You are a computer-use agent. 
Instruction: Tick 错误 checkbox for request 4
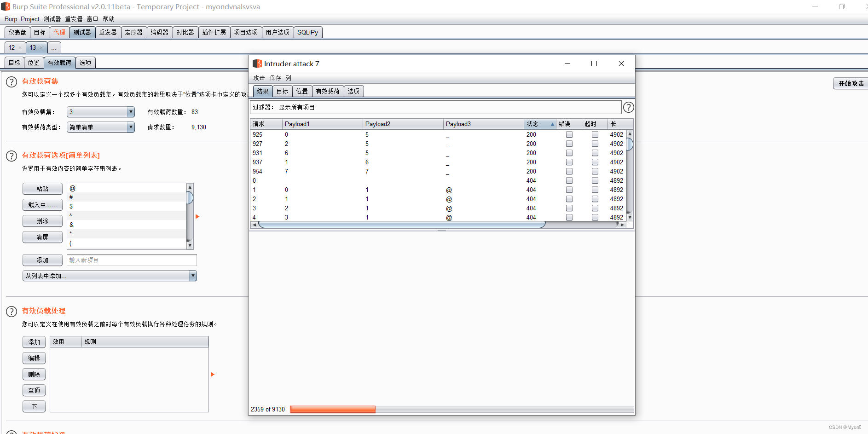coord(569,217)
